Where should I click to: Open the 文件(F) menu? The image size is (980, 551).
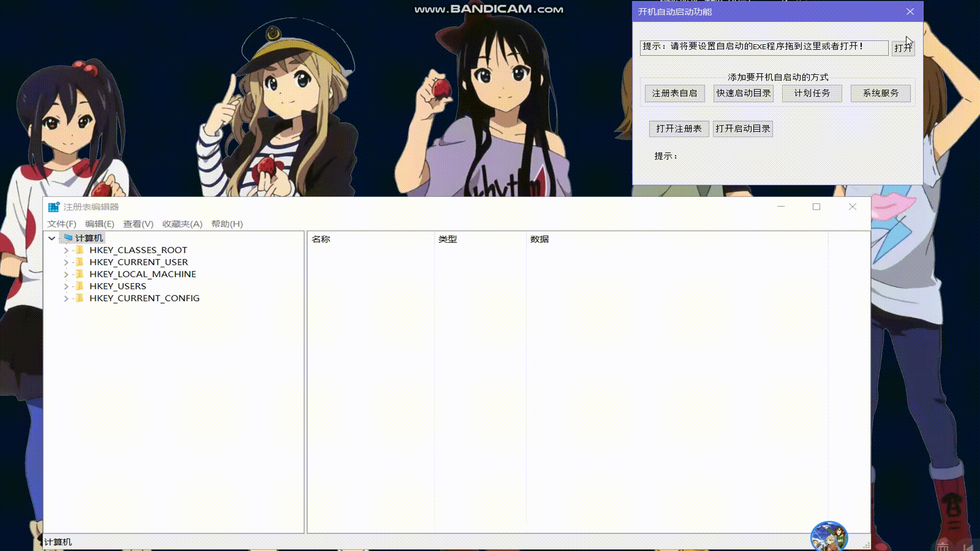coord(62,224)
